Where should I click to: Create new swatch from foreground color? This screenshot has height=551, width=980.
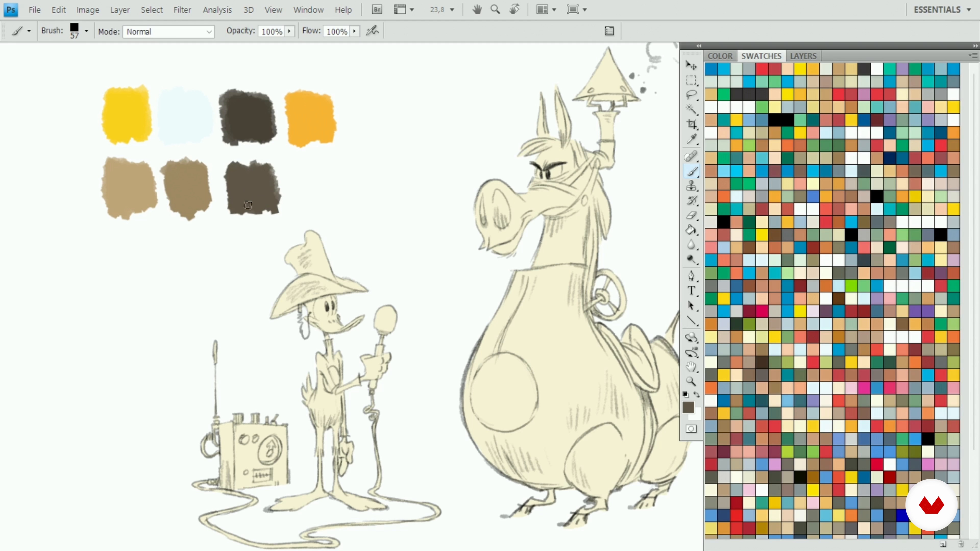click(x=943, y=545)
